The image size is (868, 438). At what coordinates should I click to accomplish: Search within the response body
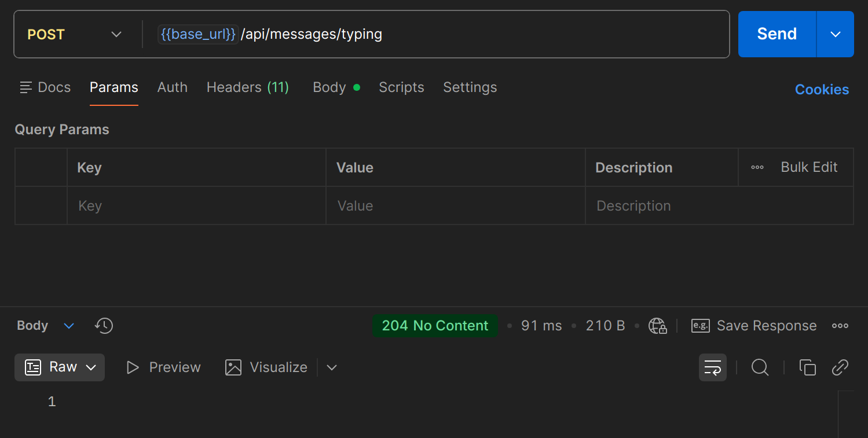[760, 367]
